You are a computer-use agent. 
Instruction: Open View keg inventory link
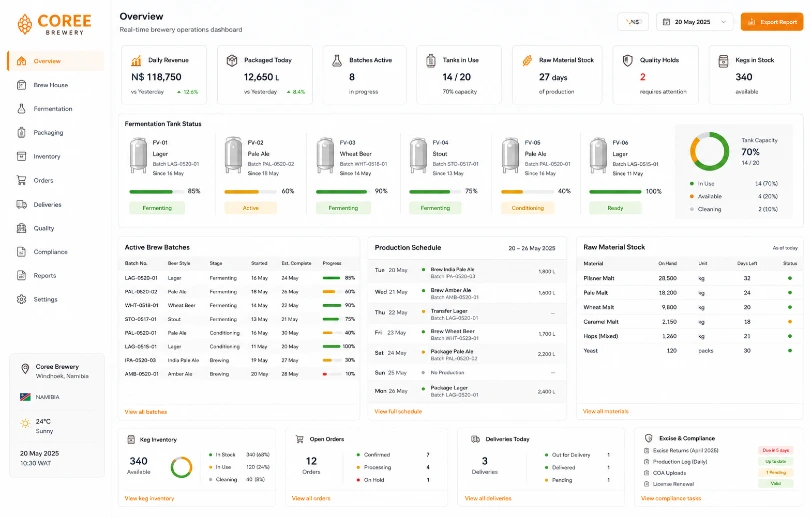click(x=149, y=498)
